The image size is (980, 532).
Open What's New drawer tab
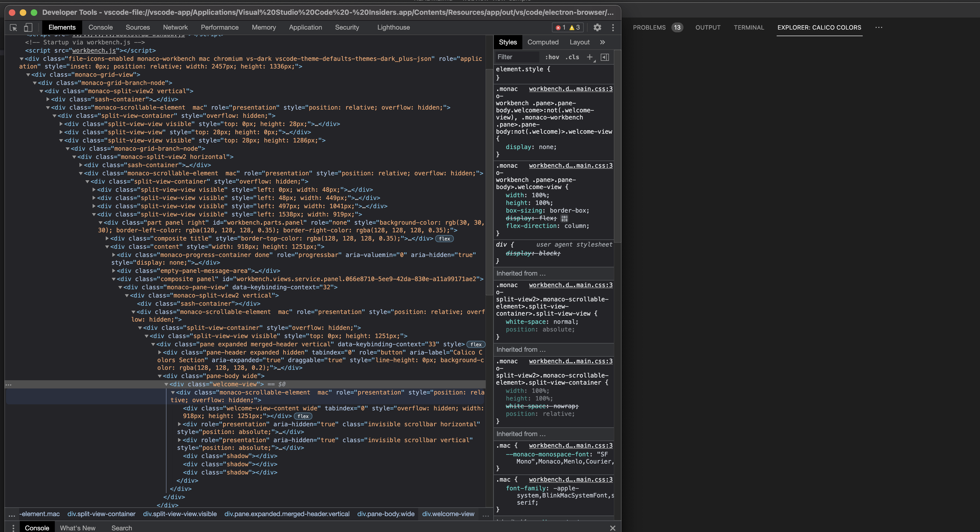(78, 528)
